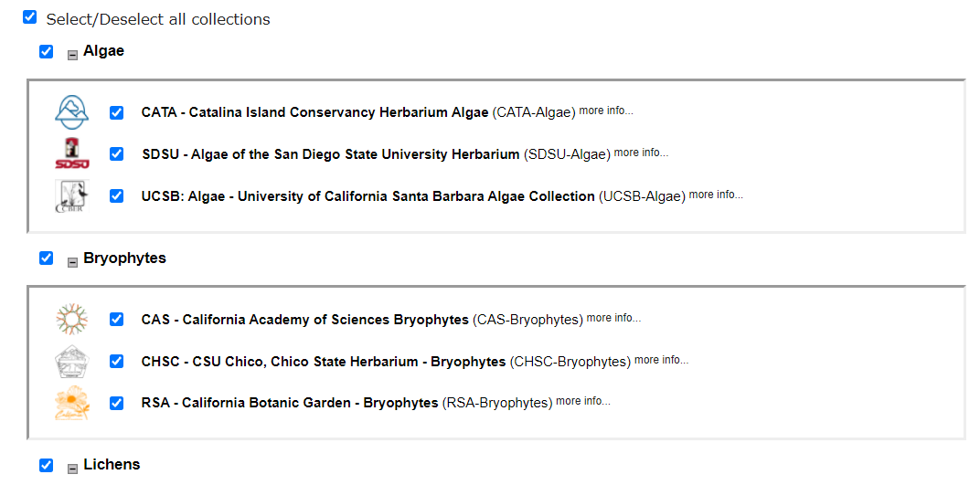Viewport: 980px width, 485px height.
Task: Click the Catalina Island Conservancy logo icon
Action: coord(72,112)
